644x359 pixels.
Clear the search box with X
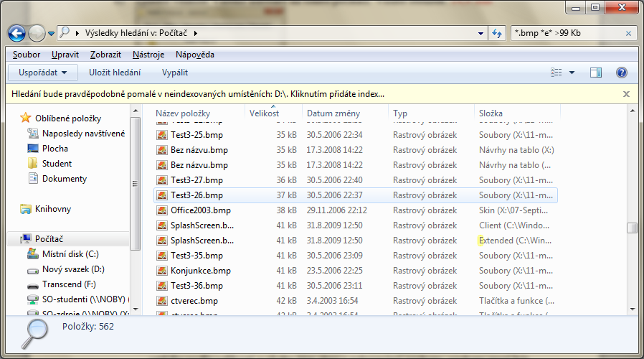point(628,33)
